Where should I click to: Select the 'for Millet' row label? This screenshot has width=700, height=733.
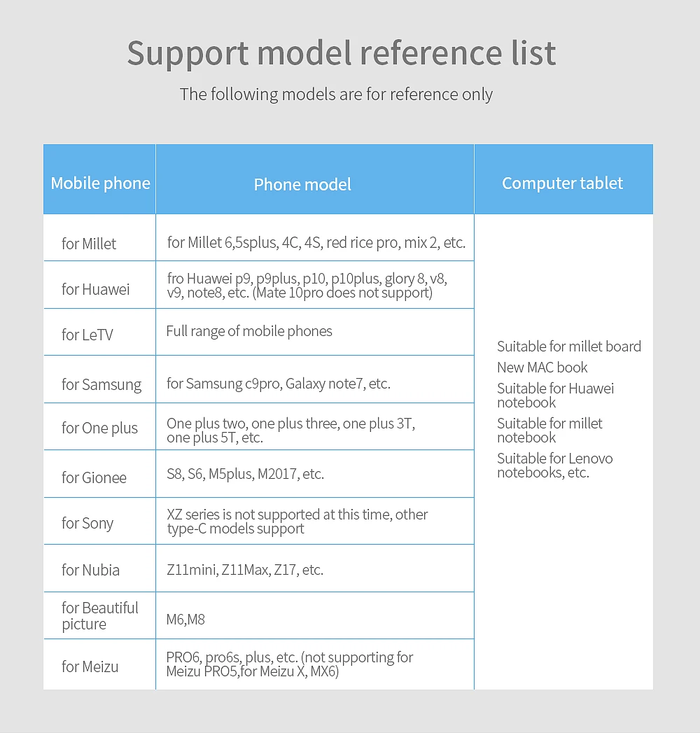point(89,244)
